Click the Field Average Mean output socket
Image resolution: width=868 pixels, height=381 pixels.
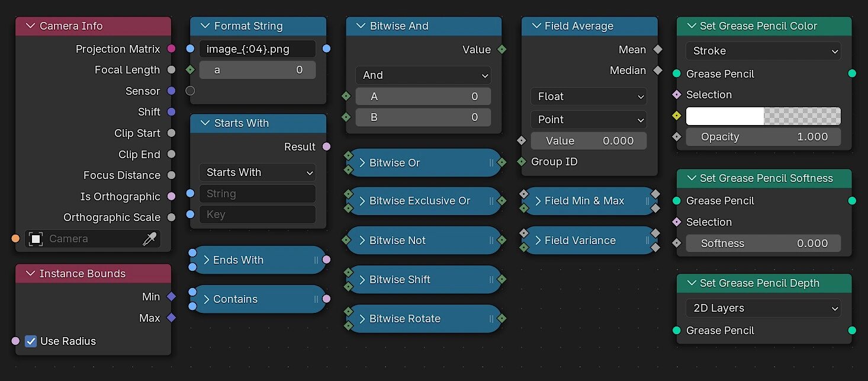click(x=658, y=49)
